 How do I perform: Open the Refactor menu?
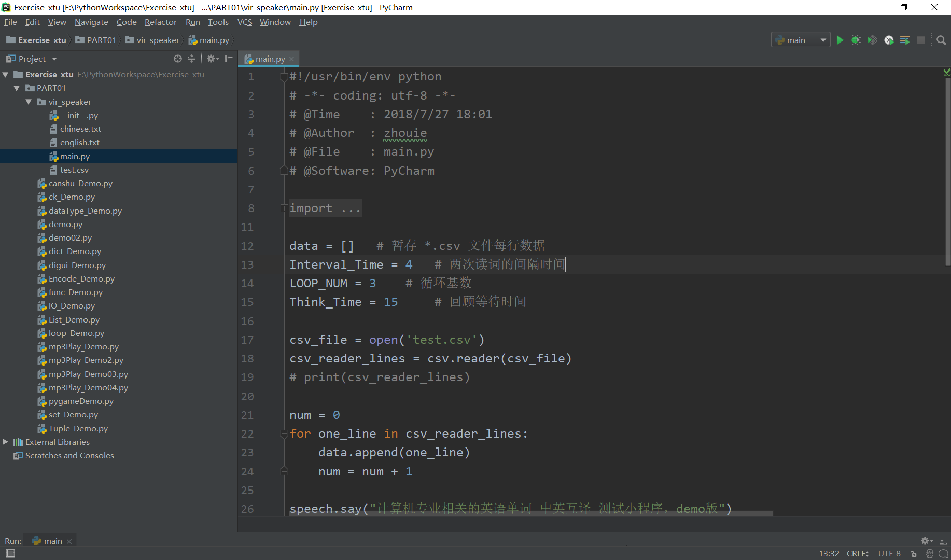point(160,22)
